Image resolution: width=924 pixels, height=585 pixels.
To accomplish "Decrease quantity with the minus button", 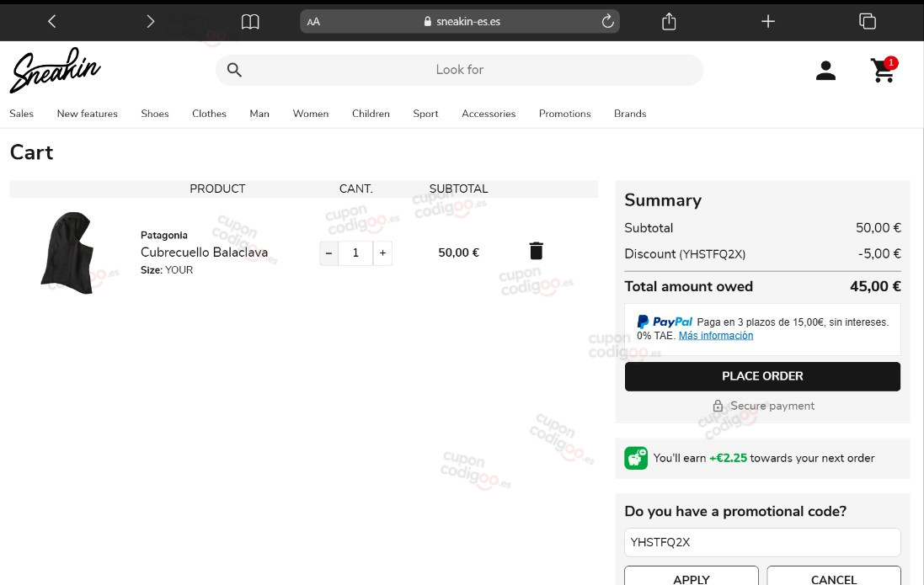I will click(328, 253).
